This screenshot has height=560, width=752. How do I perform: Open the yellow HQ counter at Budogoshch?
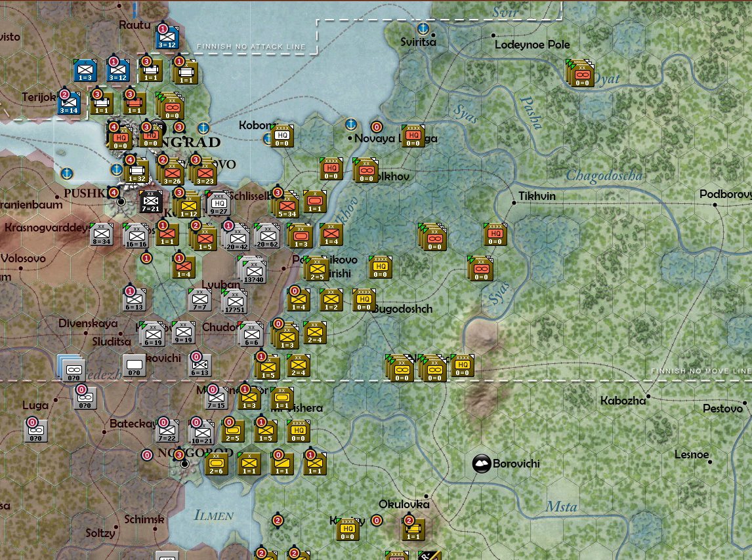364,300
